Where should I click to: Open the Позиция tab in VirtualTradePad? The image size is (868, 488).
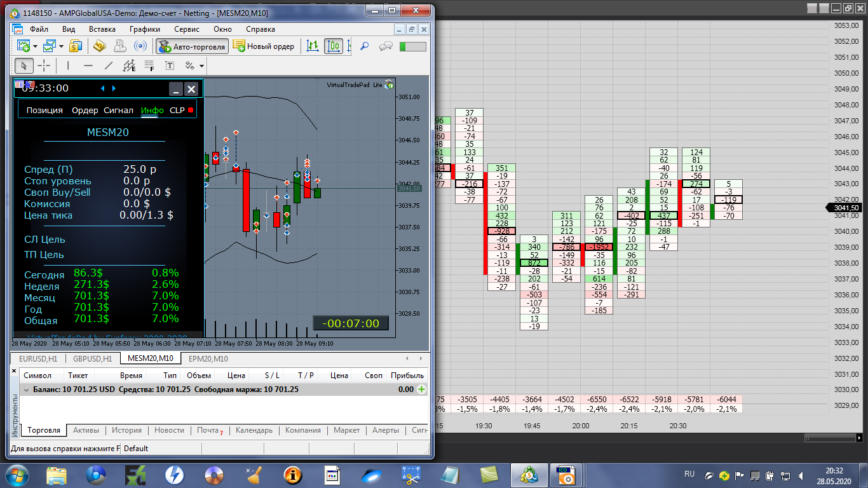[x=44, y=110]
